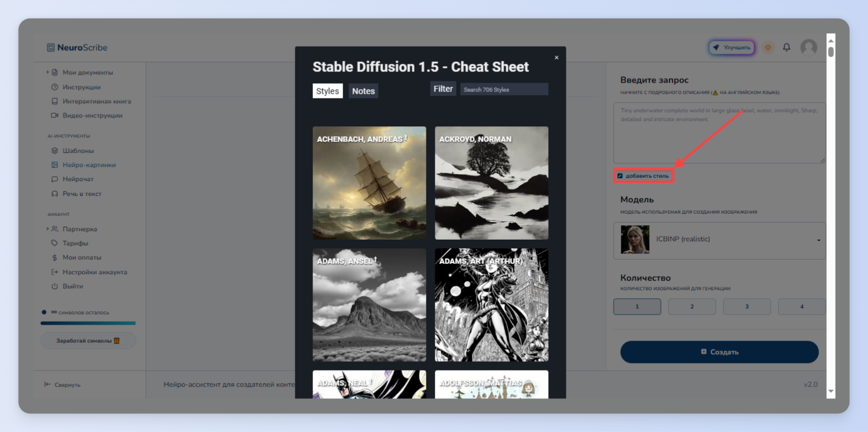Open Инструкции help icon
868x432 pixels.
pyautogui.click(x=55, y=87)
